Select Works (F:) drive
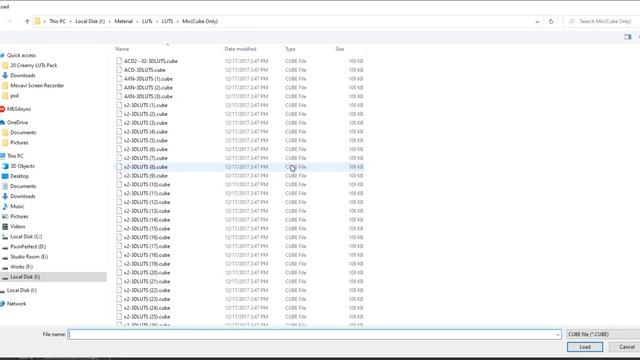The height and width of the screenshot is (360, 640). pos(21,267)
